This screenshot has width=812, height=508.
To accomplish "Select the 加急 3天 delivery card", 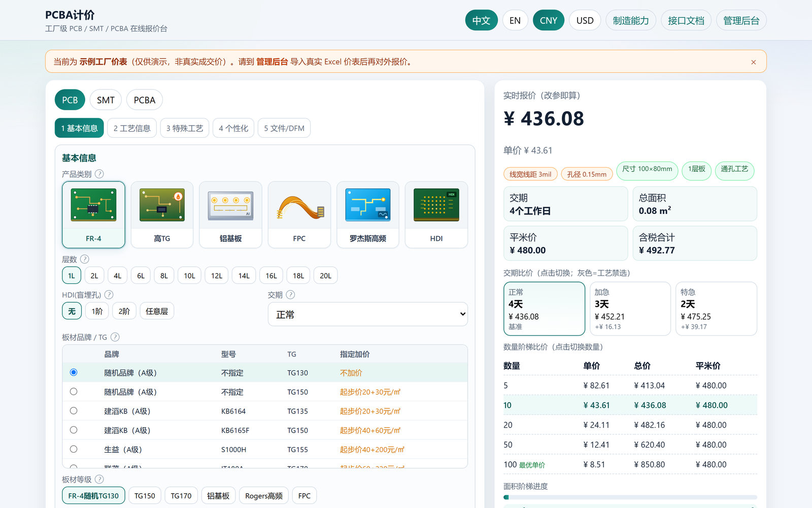I will [630, 309].
